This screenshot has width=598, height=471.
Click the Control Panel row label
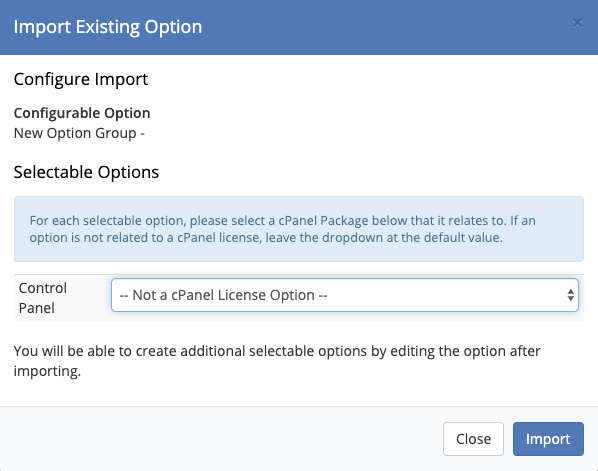(43, 298)
